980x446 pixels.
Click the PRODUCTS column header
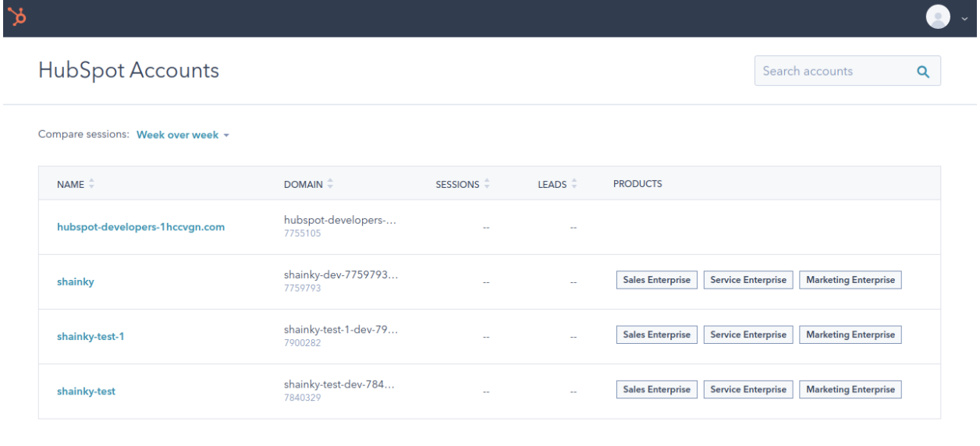click(637, 184)
